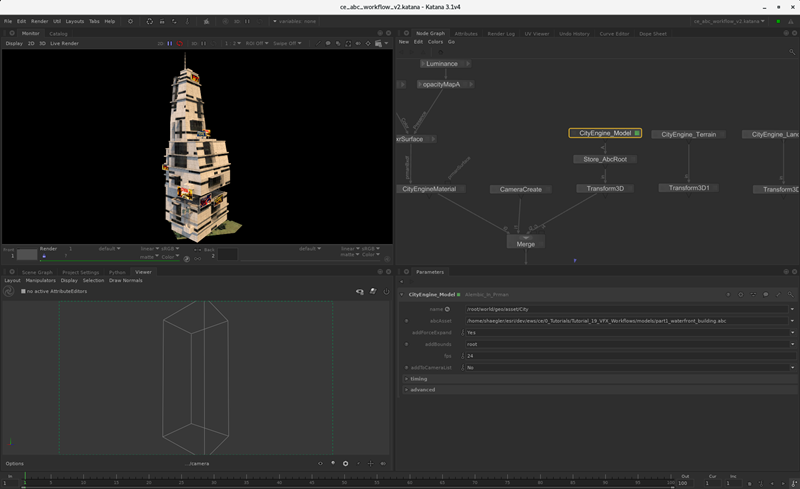Click Draw Normals in Viewer menu

pos(126,281)
